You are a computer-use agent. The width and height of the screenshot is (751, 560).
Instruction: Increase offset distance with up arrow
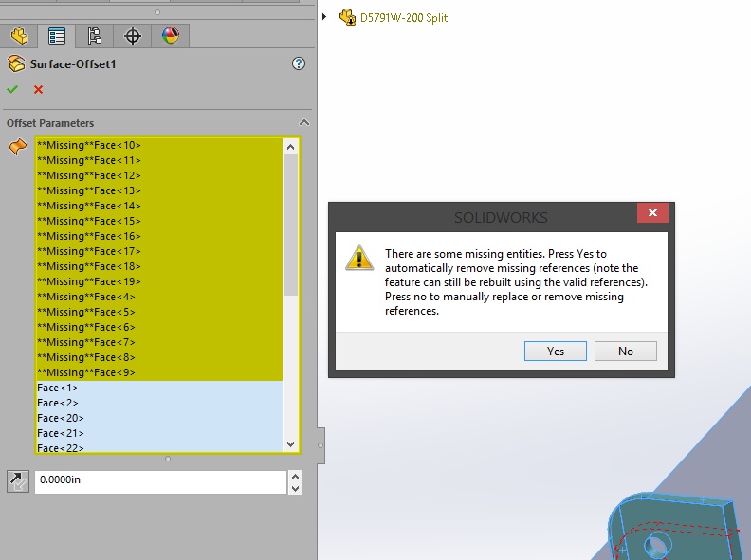(295, 477)
